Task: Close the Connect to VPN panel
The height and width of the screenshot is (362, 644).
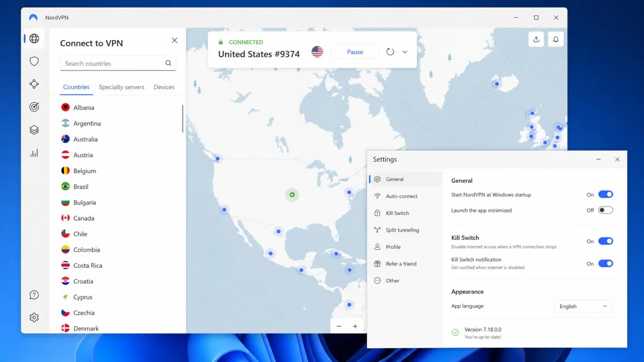Action: 174,40
